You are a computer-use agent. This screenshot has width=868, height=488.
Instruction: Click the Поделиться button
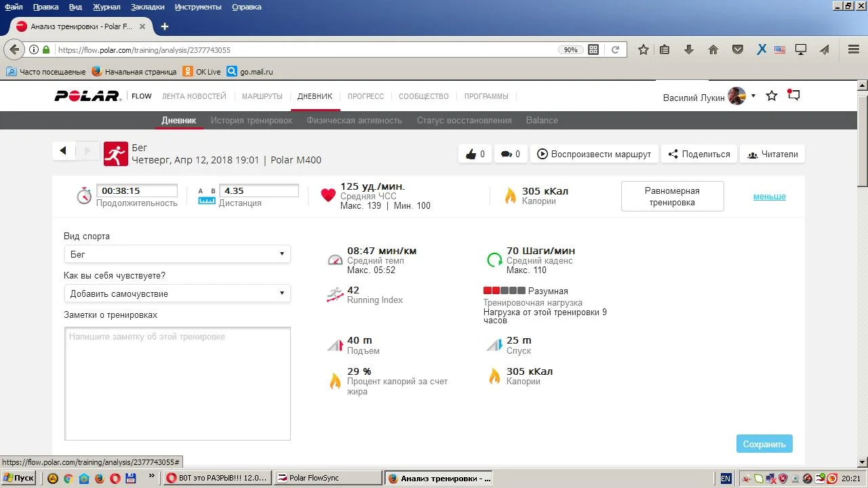click(699, 154)
